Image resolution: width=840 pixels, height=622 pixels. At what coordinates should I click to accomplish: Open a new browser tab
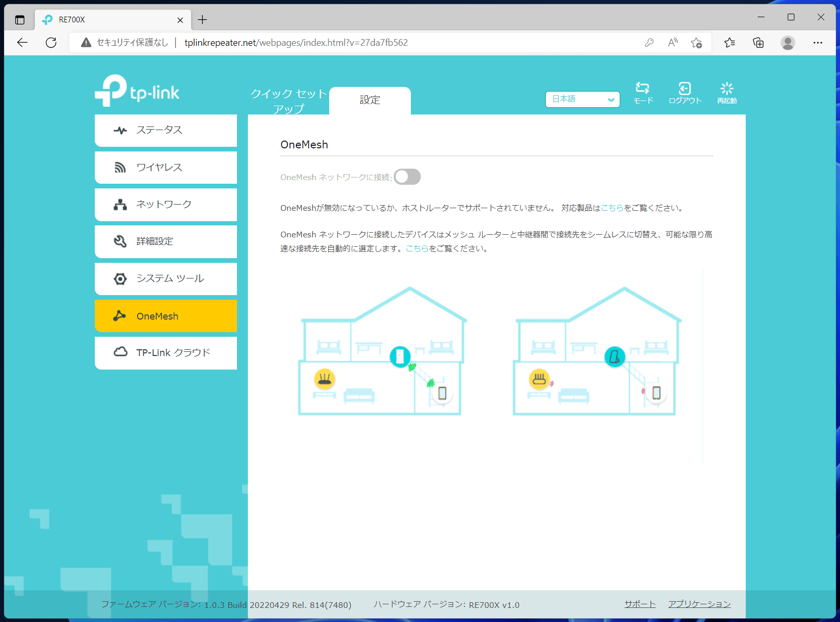[203, 20]
